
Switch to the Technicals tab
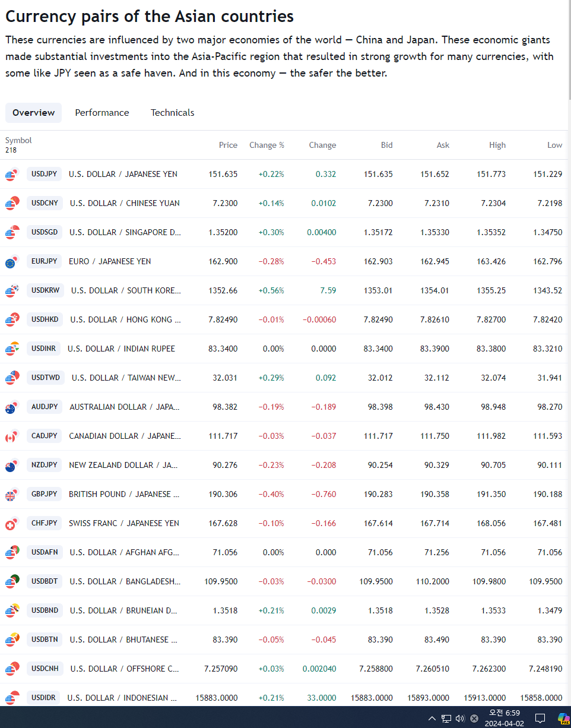(x=172, y=113)
